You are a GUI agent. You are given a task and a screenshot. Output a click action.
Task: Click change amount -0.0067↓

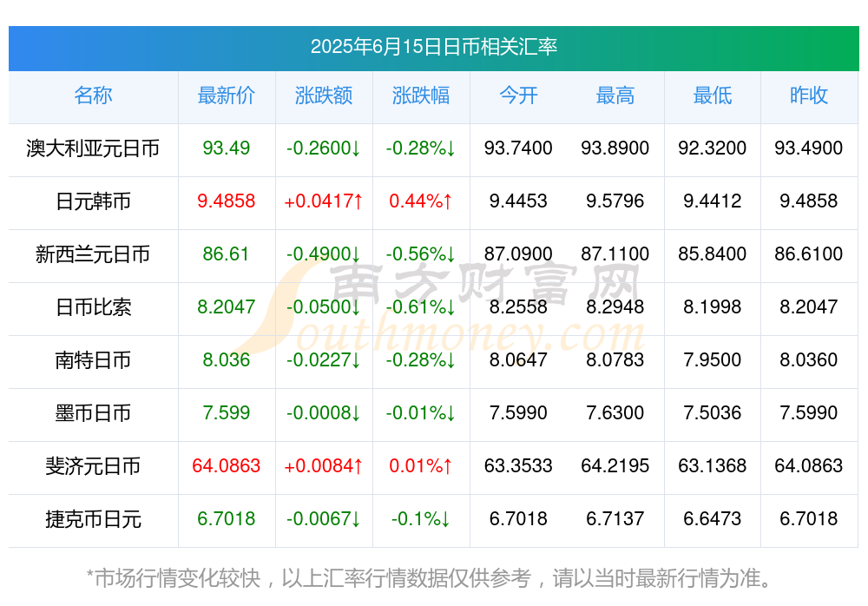pyautogui.click(x=324, y=518)
